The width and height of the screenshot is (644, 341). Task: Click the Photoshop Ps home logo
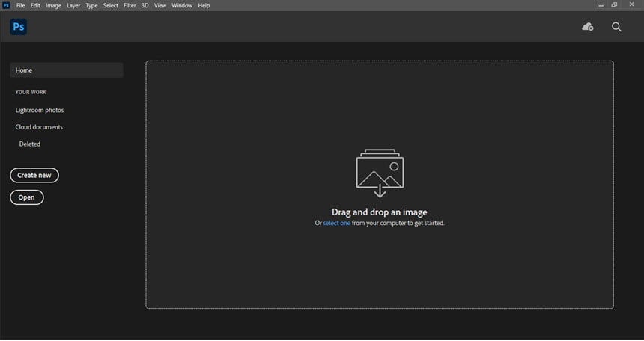click(x=19, y=27)
